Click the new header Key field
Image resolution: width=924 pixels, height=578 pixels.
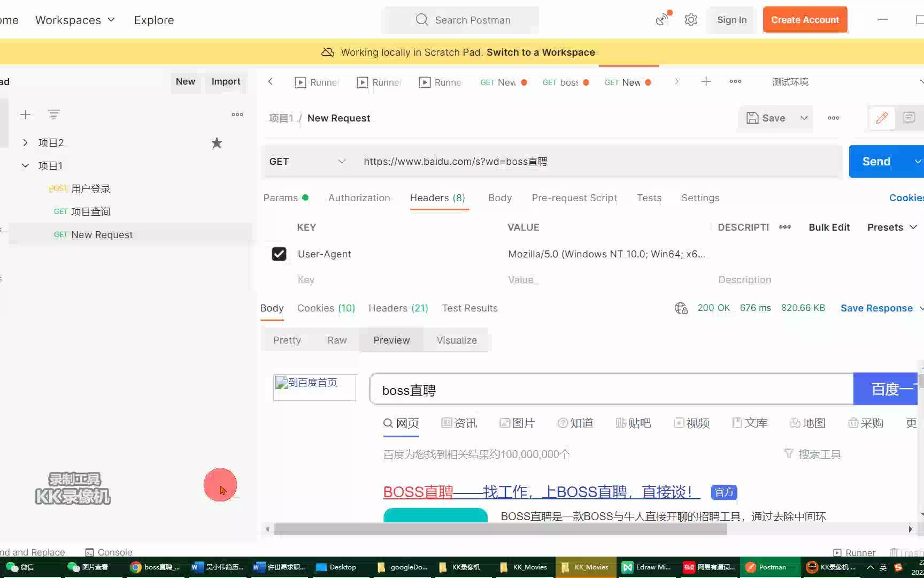(x=398, y=280)
